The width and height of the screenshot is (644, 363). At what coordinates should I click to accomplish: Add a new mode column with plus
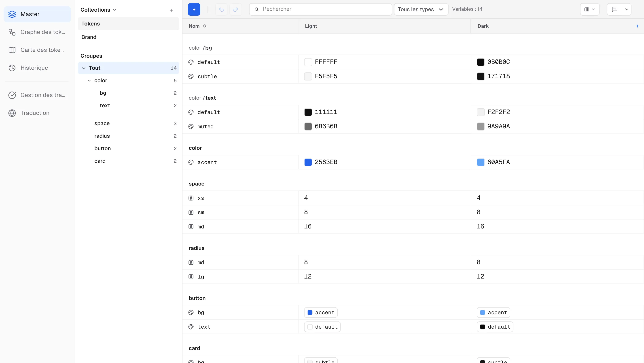[x=637, y=26]
